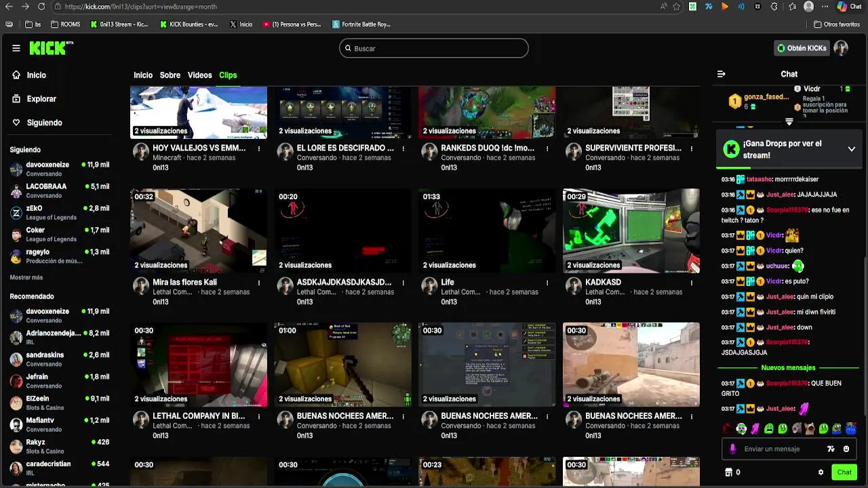Click username Just_alee saying JAJAJAJJAJA
The image size is (868, 488).
click(x=780, y=195)
